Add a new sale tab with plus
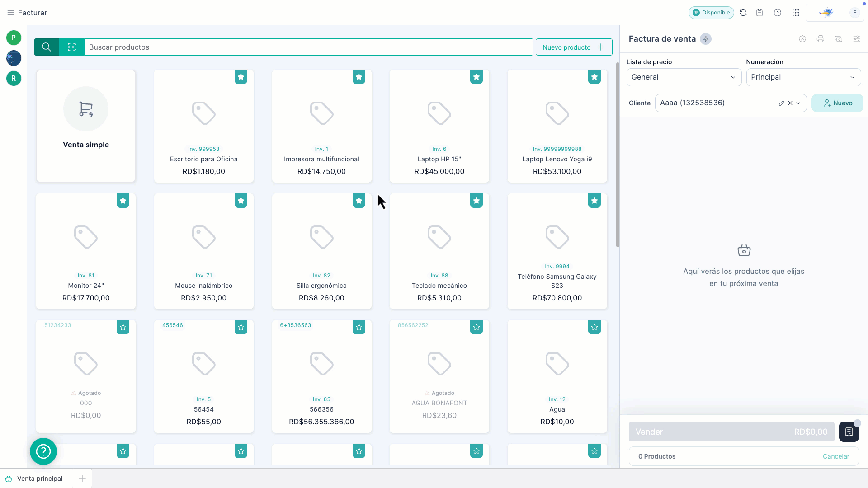The image size is (868, 488). [x=82, y=479]
